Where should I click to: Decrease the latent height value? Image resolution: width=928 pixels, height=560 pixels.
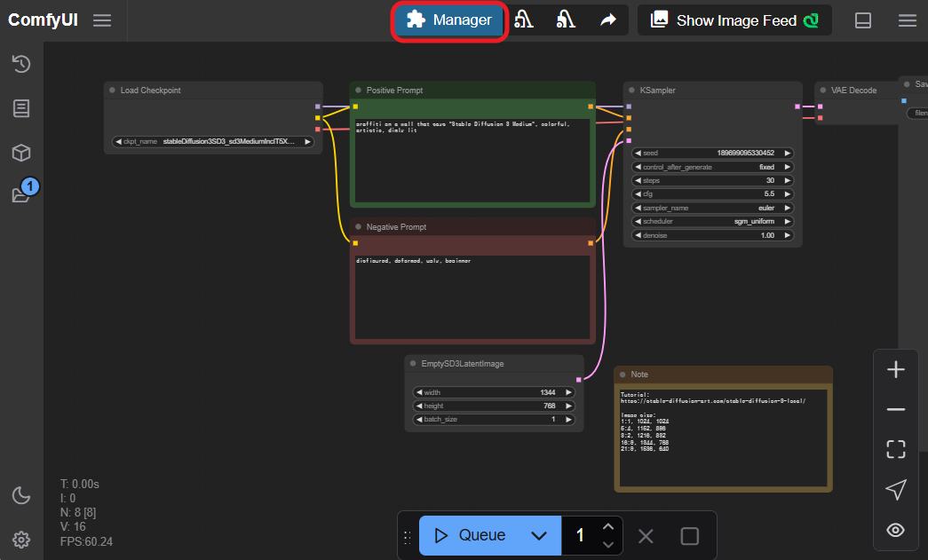[418, 406]
